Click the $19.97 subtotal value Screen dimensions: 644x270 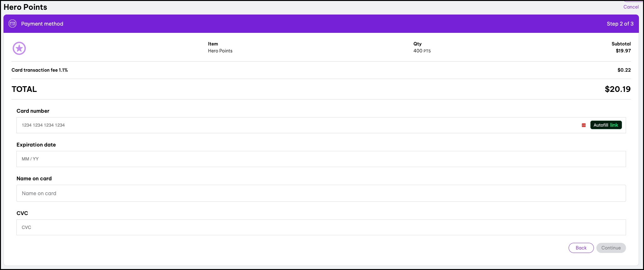[x=623, y=51]
